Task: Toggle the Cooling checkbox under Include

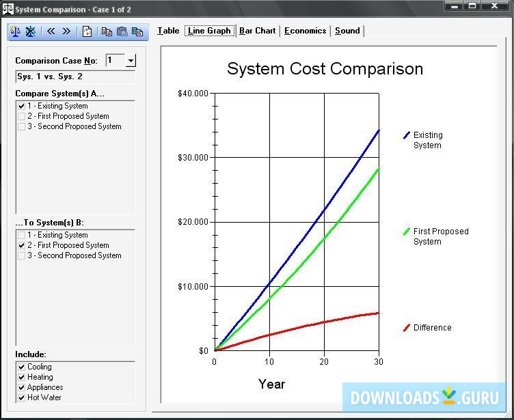Action: (x=21, y=367)
